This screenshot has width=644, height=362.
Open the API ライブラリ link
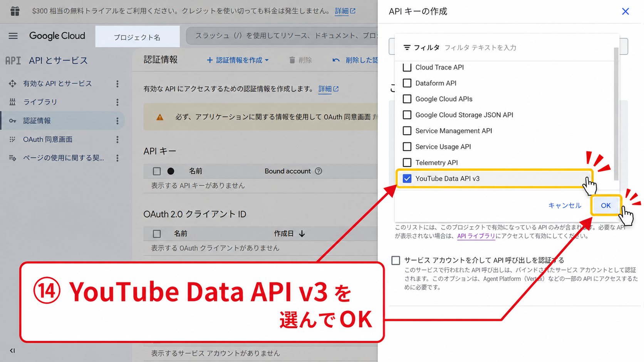(x=476, y=236)
